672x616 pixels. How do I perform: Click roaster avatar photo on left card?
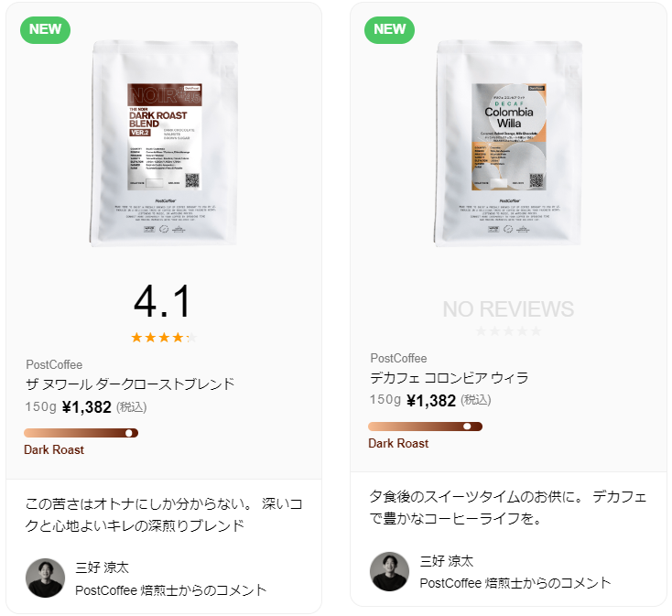(x=46, y=578)
